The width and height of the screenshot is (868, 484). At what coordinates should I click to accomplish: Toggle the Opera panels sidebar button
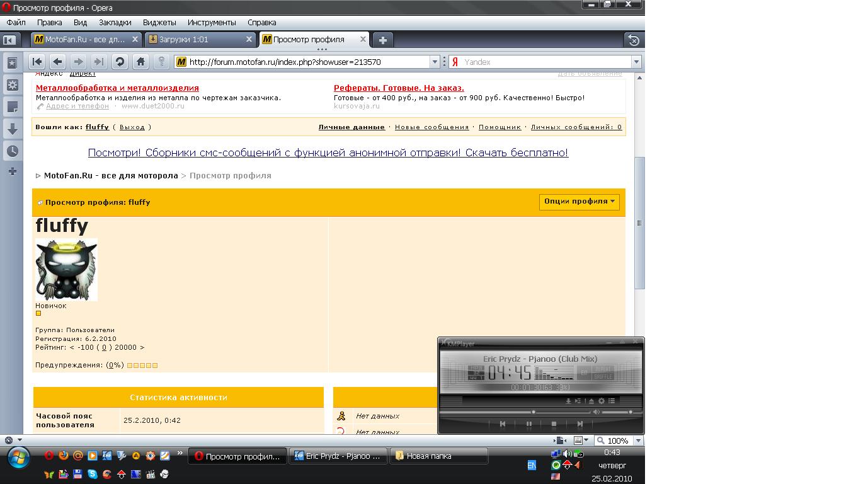coord(9,40)
